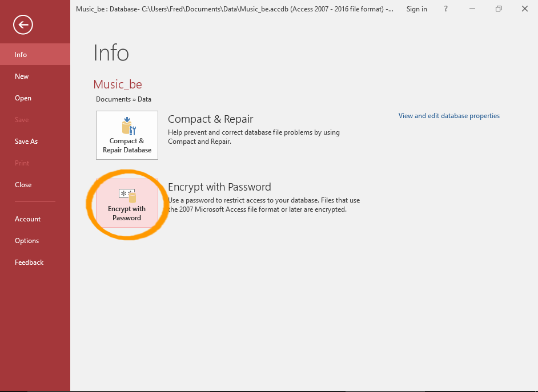Viewport: 538px width, 392px height.
Task: Open the Feedback section
Action: 29,262
